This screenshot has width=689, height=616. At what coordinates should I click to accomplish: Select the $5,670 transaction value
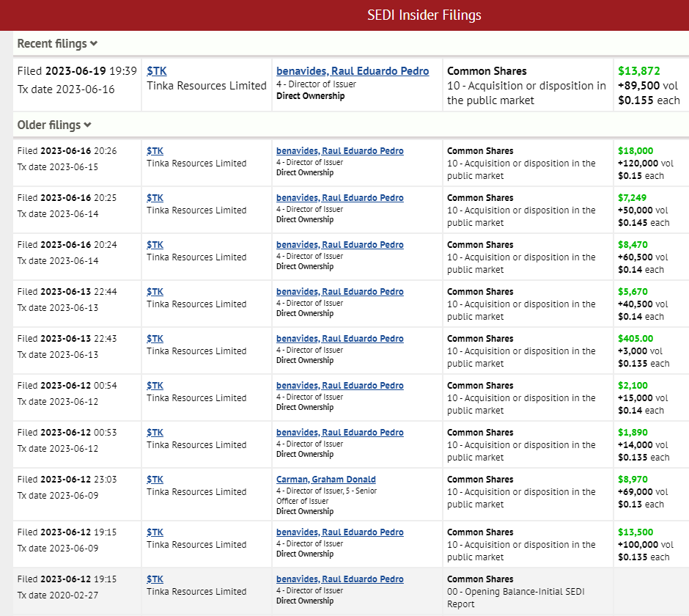pyautogui.click(x=633, y=292)
